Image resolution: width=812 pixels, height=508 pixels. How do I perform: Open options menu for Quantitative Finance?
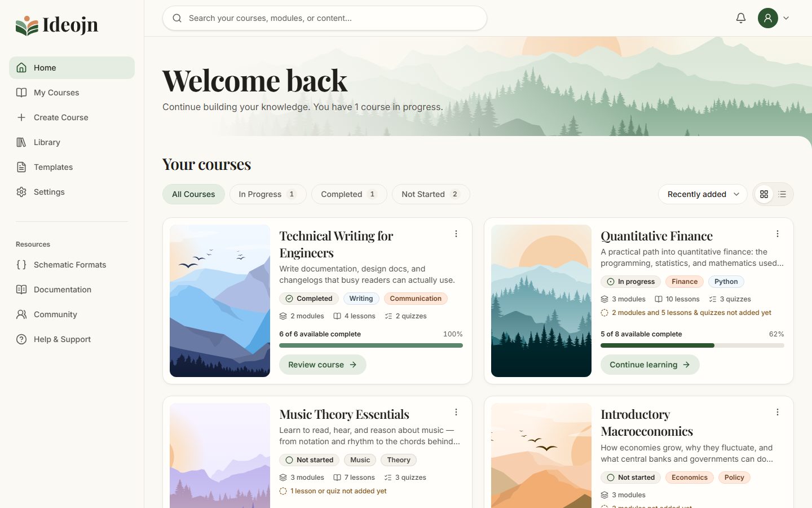pos(778,234)
